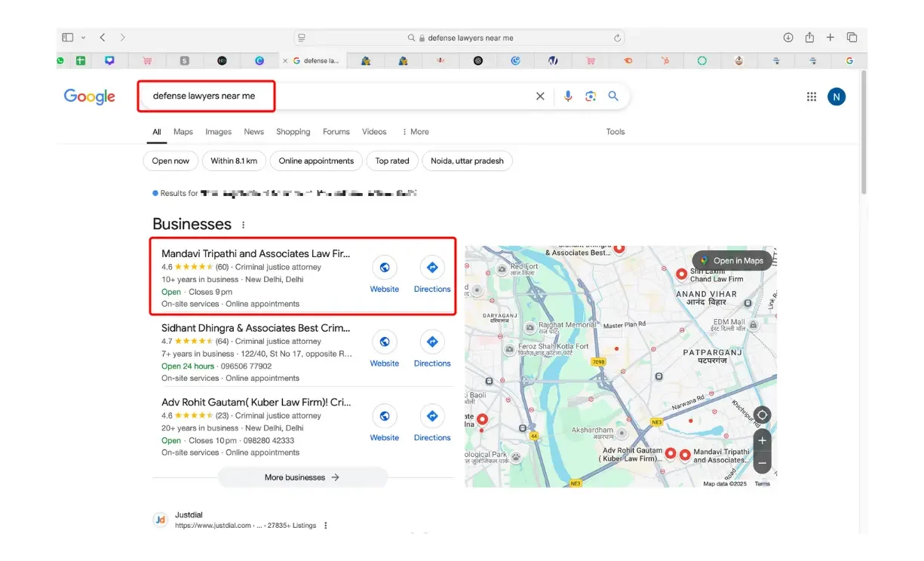Get Directions to Sidhant Dhingra & Associates
The height and width of the screenshot is (561, 924).
click(x=432, y=342)
